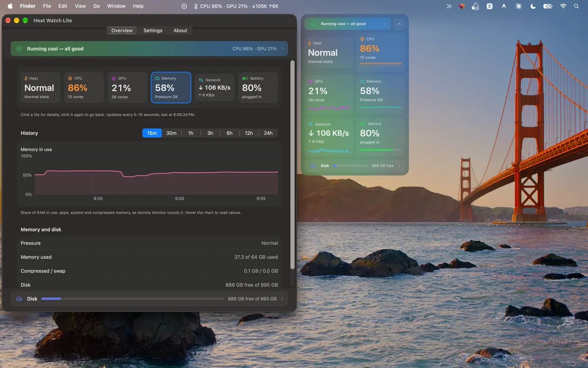Click the thermometer icon in the menu bar
The image size is (588, 368).
(x=196, y=6)
